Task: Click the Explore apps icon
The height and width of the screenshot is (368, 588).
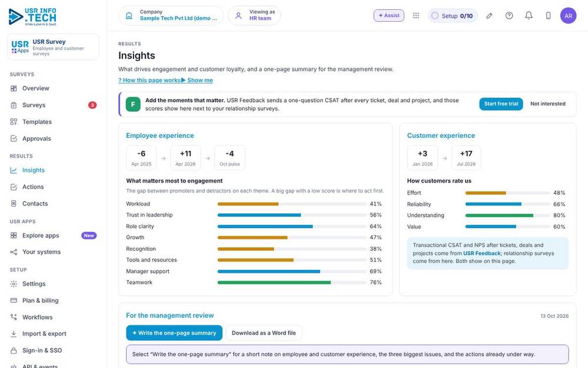Action: (14, 236)
